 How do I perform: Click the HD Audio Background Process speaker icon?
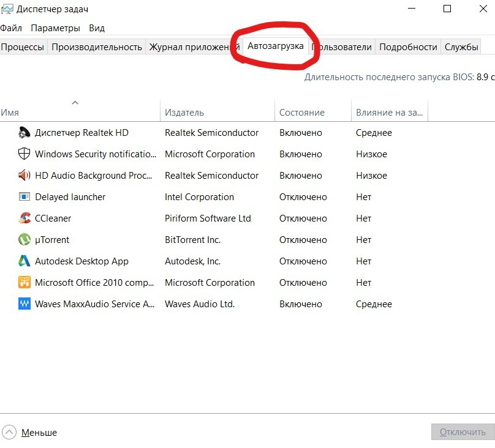(24, 175)
